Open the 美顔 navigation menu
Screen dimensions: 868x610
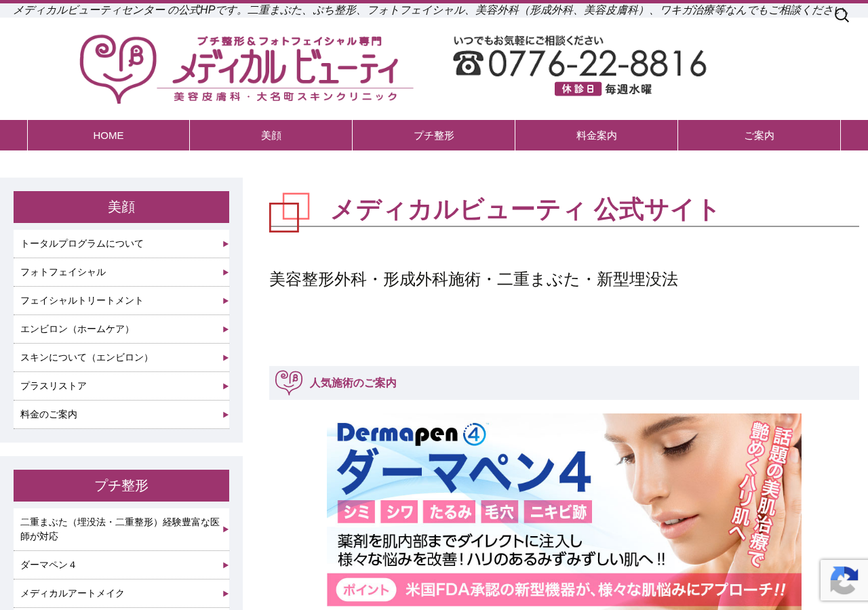click(x=271, y=136)
